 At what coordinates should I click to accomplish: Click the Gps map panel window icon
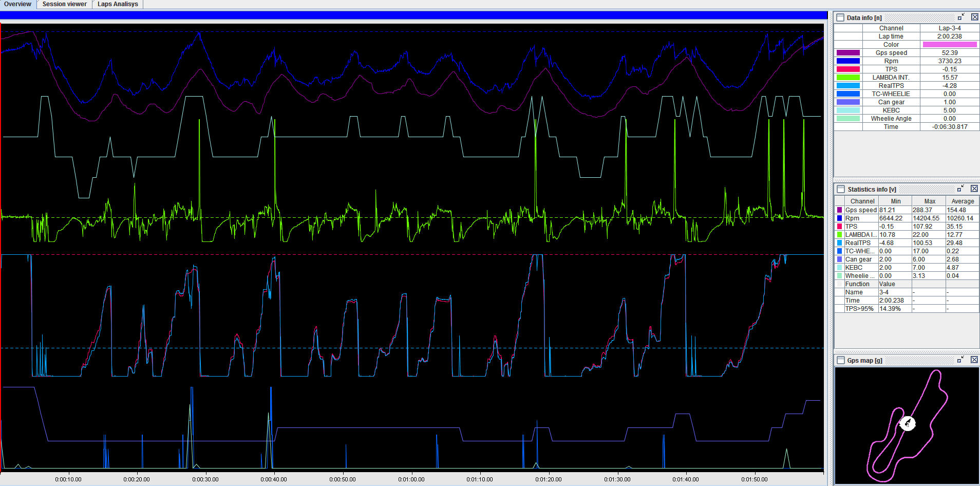pyautogui.click(x=841, y=360)
